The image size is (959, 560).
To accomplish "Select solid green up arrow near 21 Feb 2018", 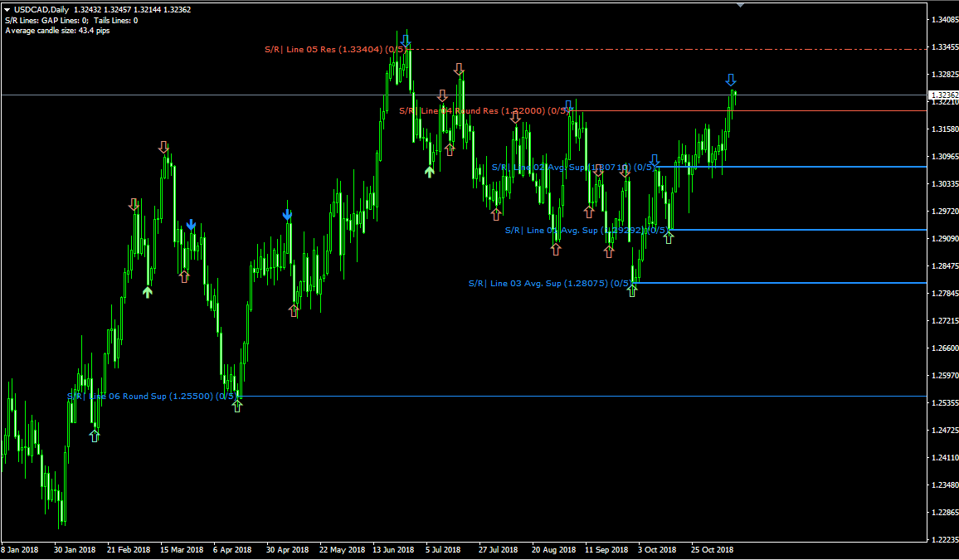I will tap(148, 292).
